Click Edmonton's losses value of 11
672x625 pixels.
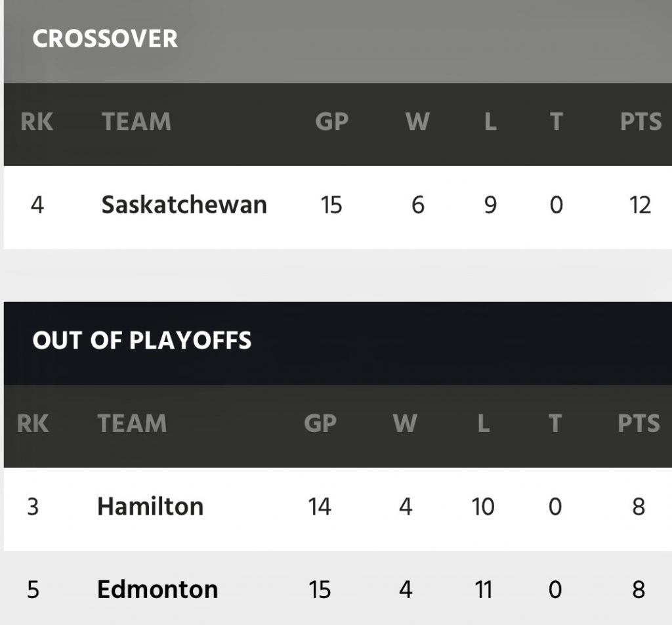pos(483,590)
